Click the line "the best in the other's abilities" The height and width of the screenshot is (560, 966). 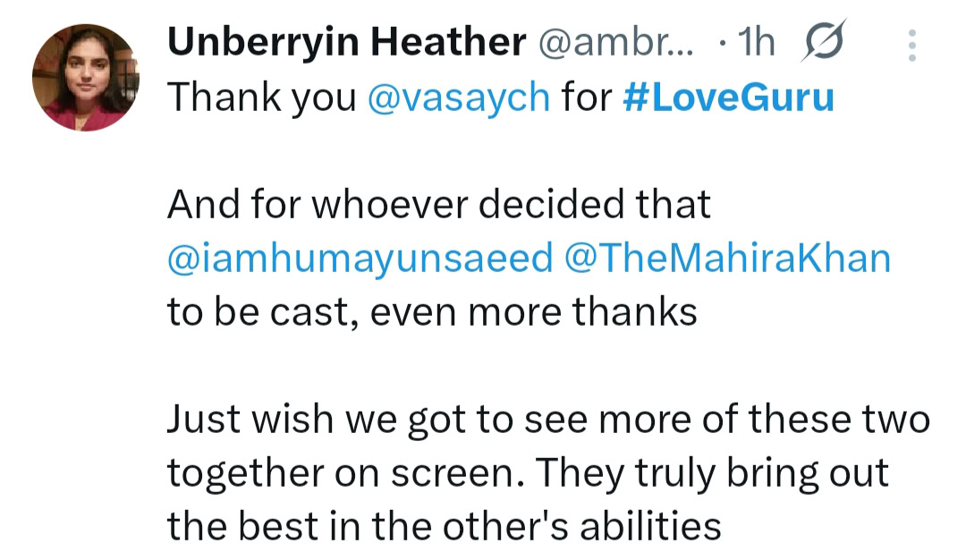(444, 526)
